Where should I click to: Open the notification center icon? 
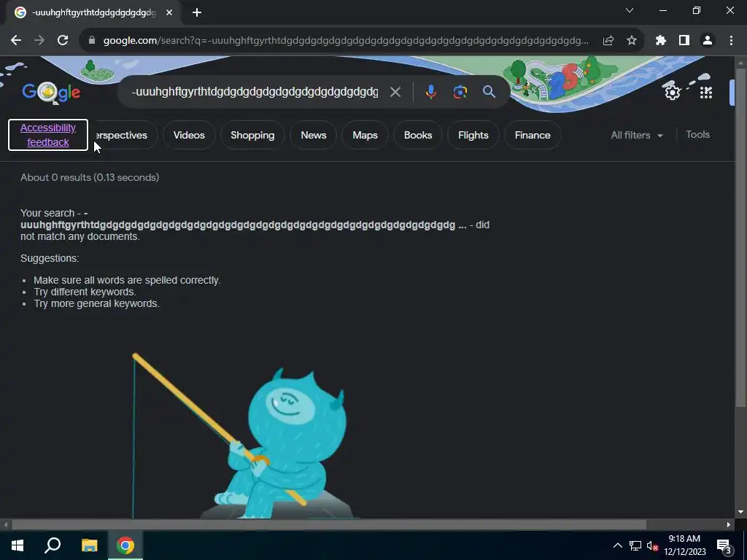[724, 546]
